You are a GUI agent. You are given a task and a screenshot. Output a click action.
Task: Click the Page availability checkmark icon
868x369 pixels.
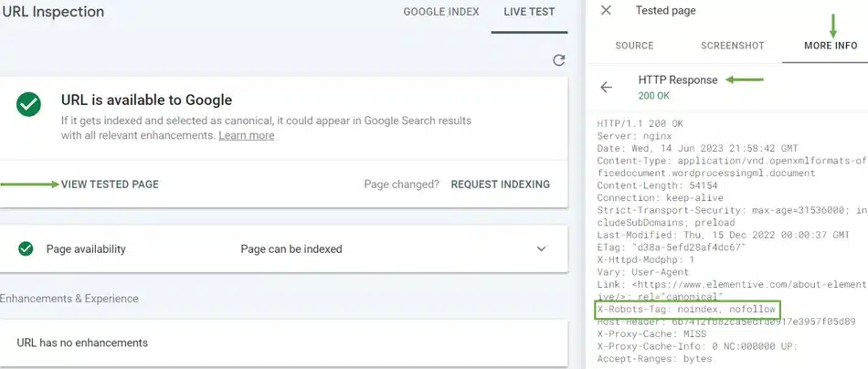click(26, 249)
